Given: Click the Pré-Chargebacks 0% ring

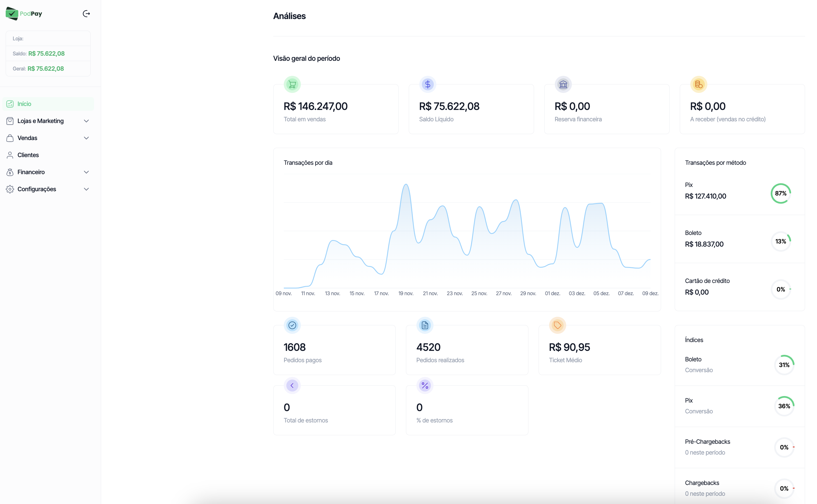Looking at the screenshot, I should (x=784, y=447).
